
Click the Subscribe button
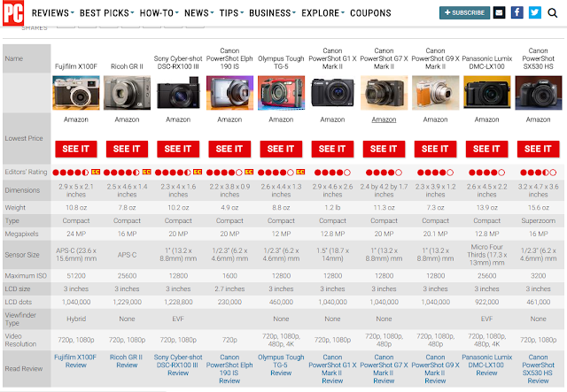pos(464,12)
